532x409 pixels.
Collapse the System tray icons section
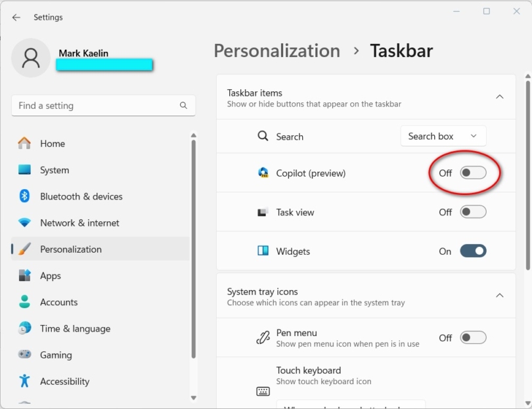pyautogui.click(x=499, y=295)
